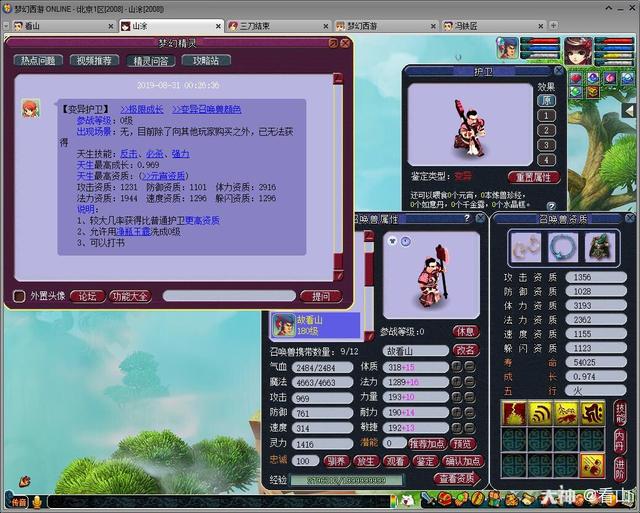The height and width of the screenshot is (513, 640).
Task: Select the 精灵问答 tab
Action: (x=151, y=61)
